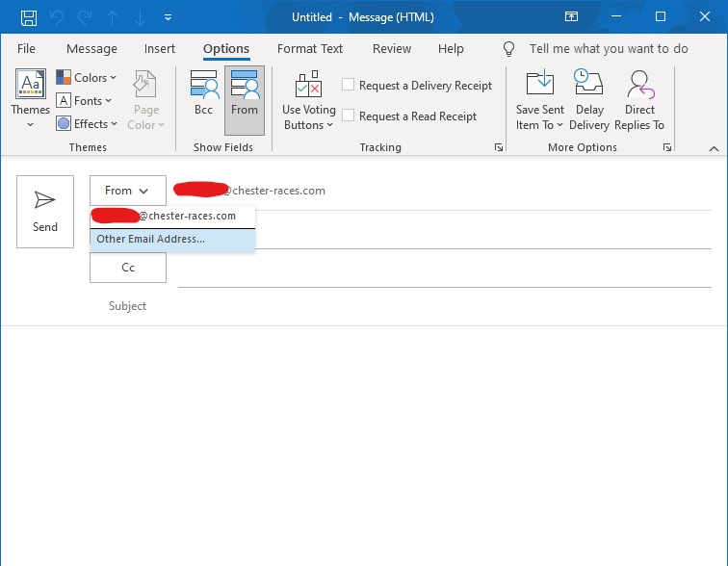Open the Help tab
The image size is (728, 566).
click(x=451, y=49)
